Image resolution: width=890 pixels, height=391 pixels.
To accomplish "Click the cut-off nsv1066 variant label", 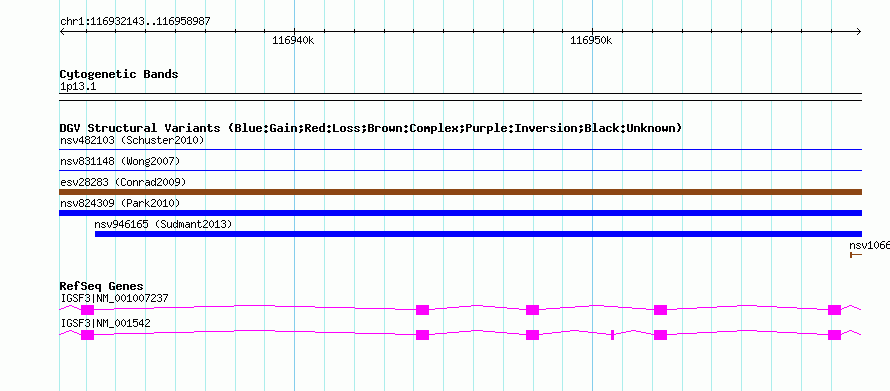I will pos(869,245).
